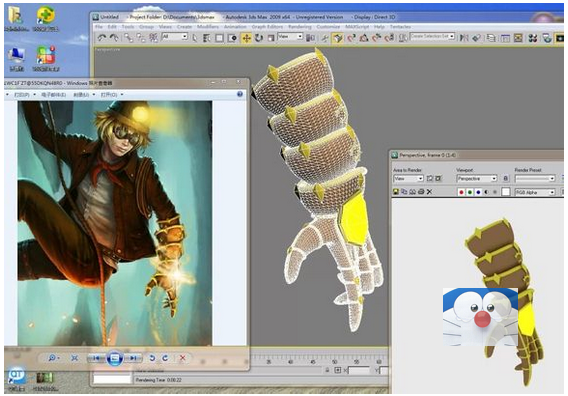The height and width of the screenshot is (396, 568).
Task: Open the zoom control in Photo Viewer
Action: (x=53, y=358)
